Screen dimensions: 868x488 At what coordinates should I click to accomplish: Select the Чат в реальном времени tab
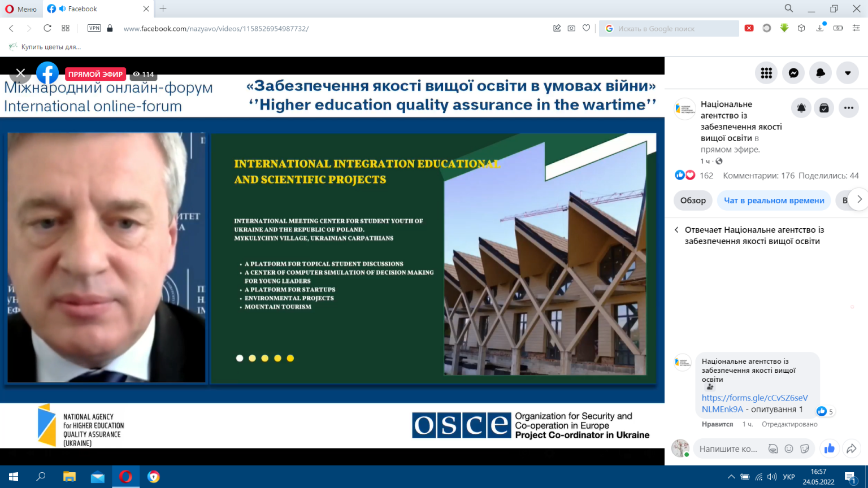point(774,201)
